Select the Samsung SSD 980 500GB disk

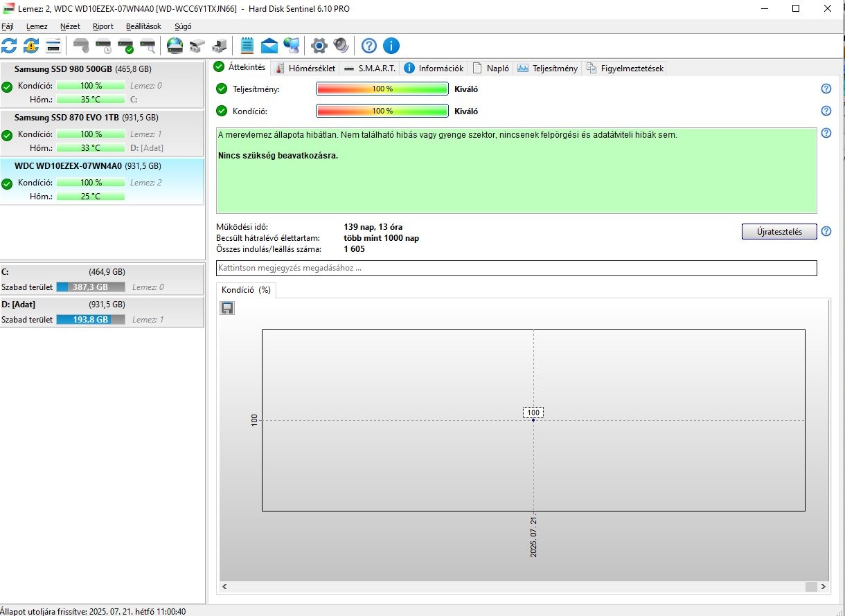click(x=102, y=84)
